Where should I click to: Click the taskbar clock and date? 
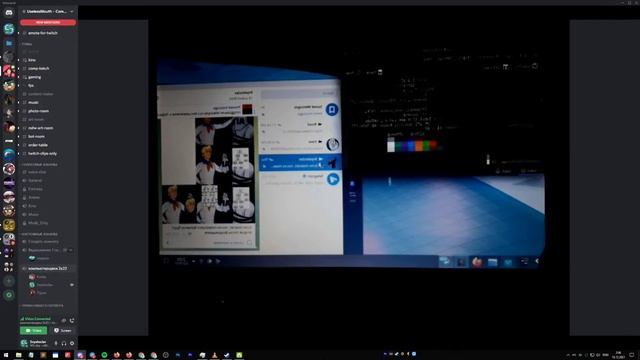[618, 355]
